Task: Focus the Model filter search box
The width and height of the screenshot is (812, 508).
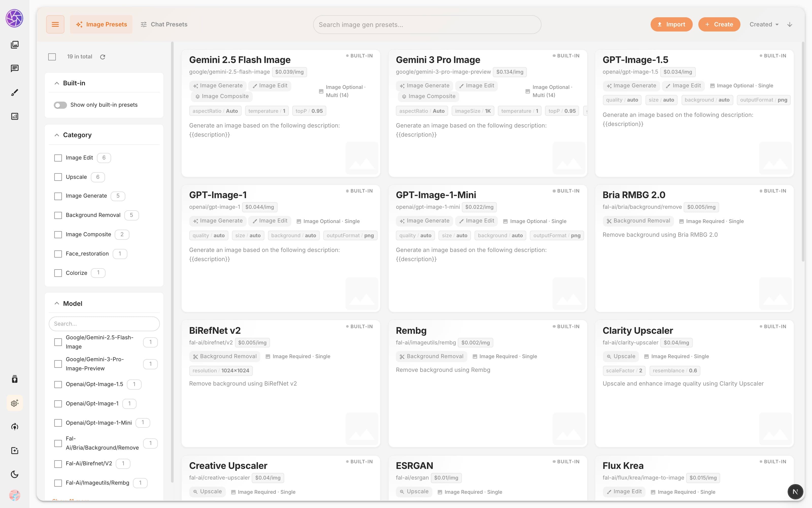Action: point(104,324)
